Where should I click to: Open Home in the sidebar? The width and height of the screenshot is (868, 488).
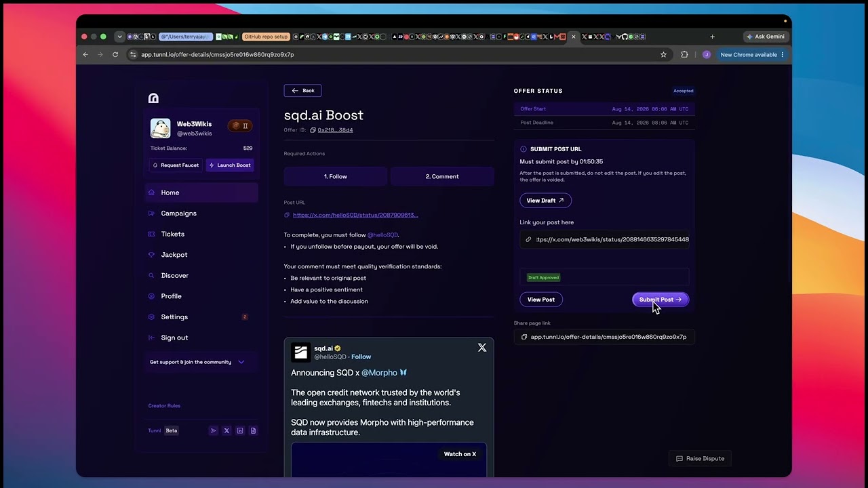(x=201, y=192)
